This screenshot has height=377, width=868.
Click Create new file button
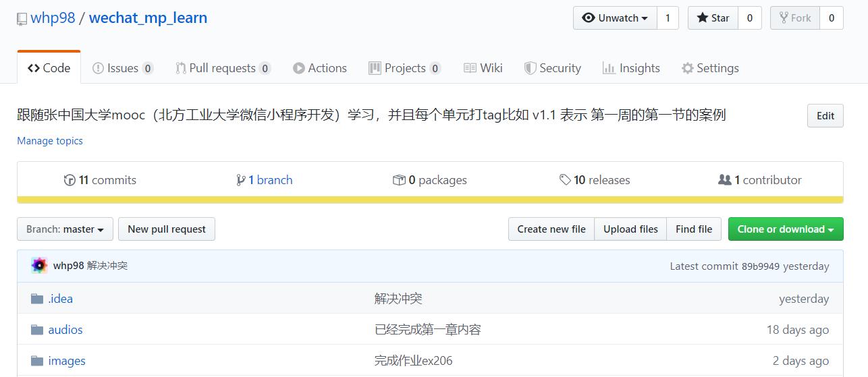point(551,229)
